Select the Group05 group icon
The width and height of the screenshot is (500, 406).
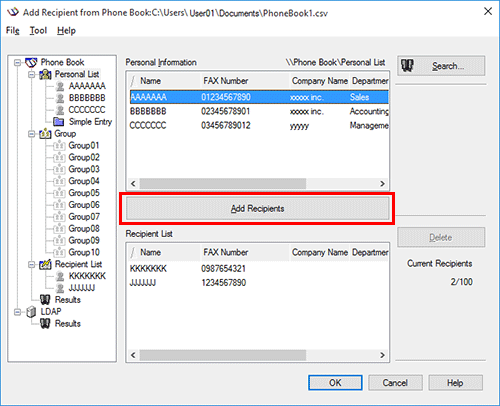59,193
